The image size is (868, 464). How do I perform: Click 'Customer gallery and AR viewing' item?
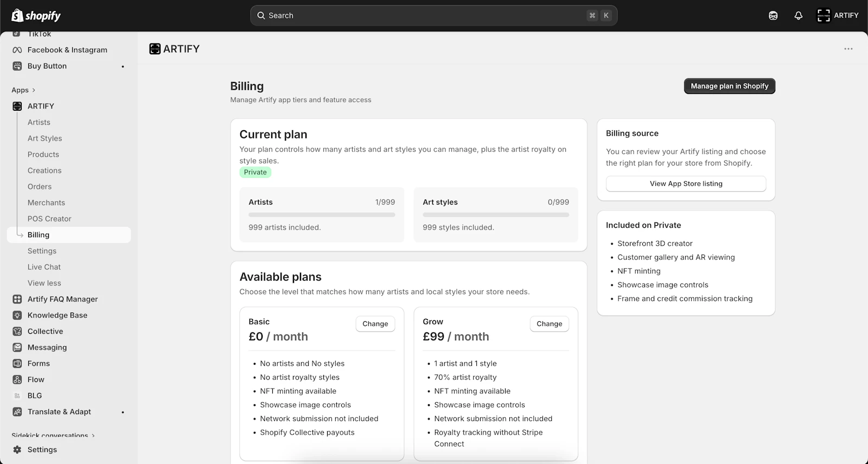click(x=676, y=258)
